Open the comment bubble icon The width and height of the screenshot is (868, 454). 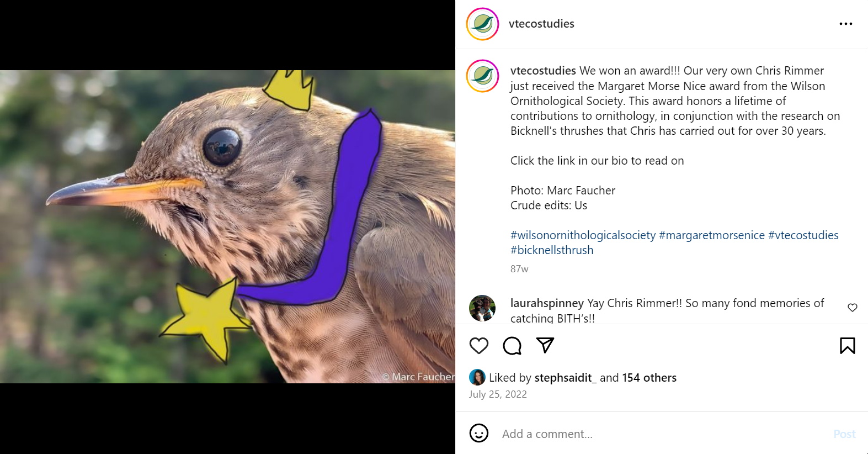point(512,346)
